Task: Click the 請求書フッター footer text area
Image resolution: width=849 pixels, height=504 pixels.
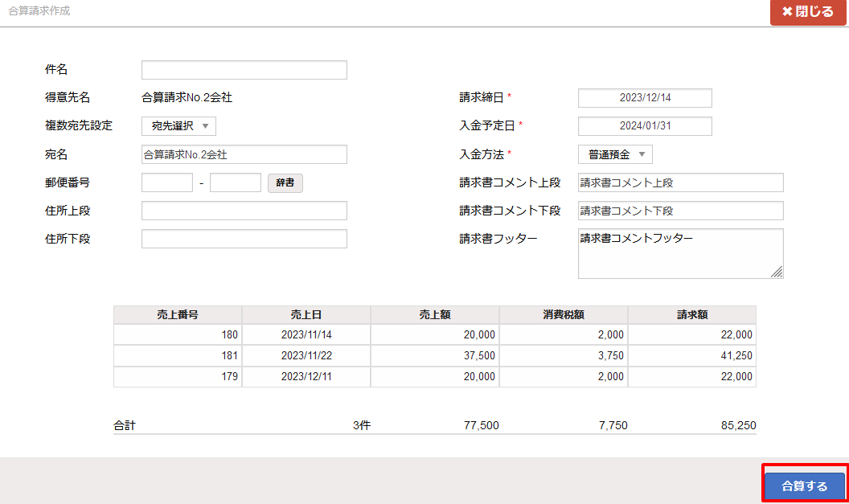Action: 680,253
